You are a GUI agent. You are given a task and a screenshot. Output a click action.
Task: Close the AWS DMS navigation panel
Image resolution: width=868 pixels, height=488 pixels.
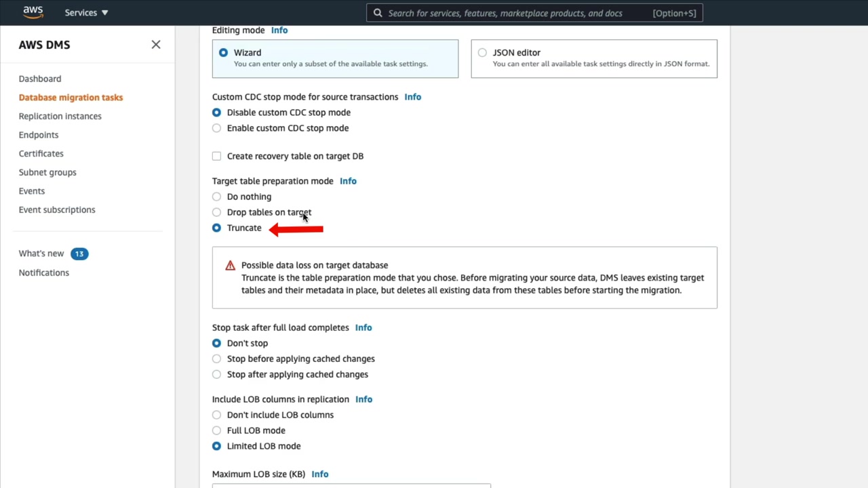(x=156, y=45)
